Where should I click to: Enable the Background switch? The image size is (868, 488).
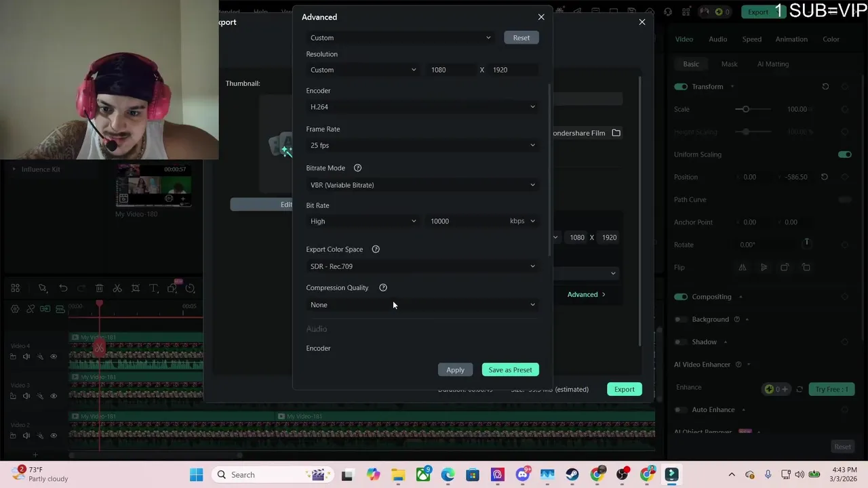point(681,319)
